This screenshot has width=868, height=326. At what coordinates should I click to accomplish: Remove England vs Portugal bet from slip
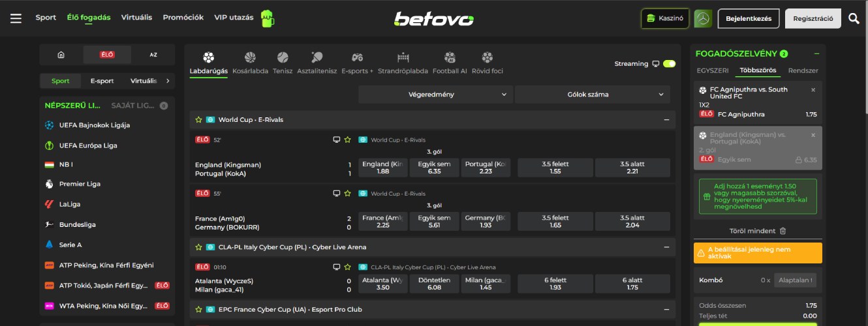point(813,135)
